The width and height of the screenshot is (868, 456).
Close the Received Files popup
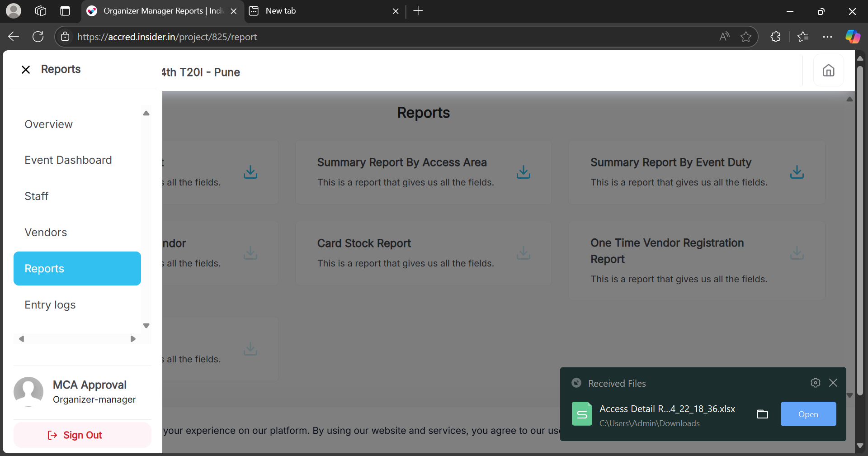(833, 383)
